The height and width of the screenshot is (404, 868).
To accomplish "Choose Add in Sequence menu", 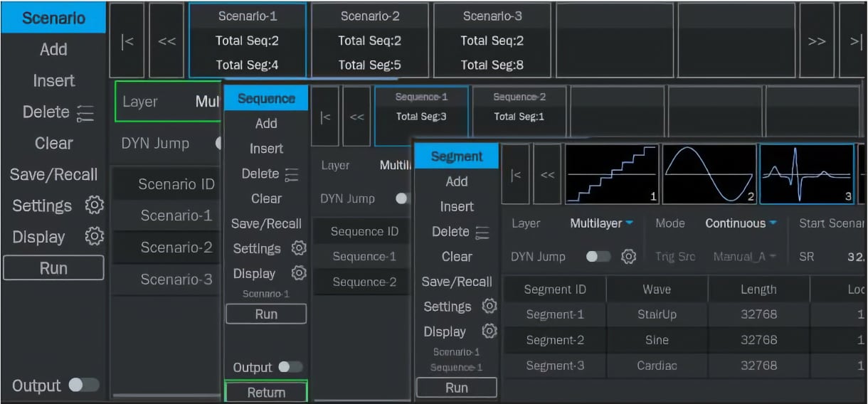I will 266,123.
